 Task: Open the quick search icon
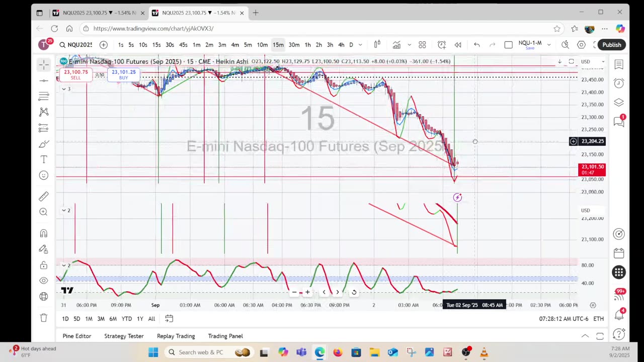[565, 45]
